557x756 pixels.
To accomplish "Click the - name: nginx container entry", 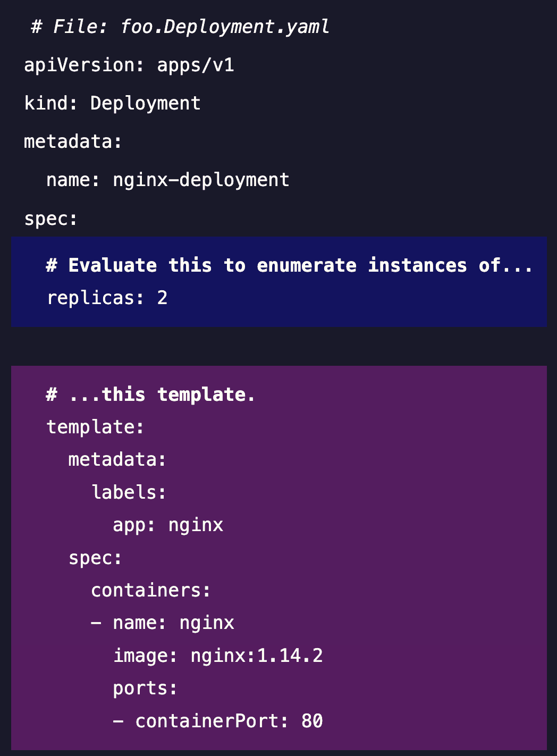I will (x=163, y=623).
